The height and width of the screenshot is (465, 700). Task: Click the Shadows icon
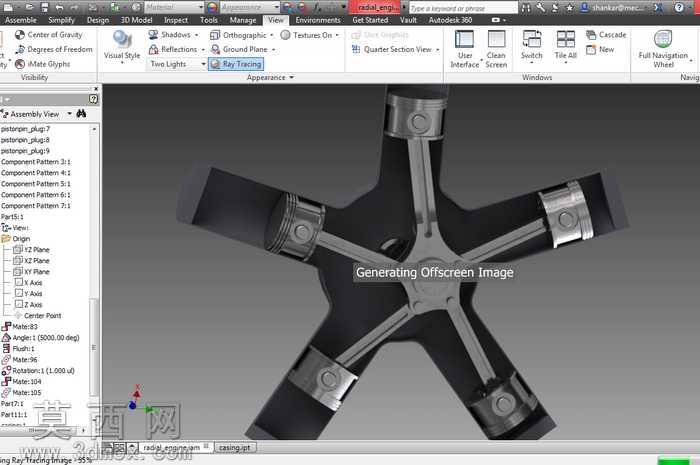tap(153, 35)
